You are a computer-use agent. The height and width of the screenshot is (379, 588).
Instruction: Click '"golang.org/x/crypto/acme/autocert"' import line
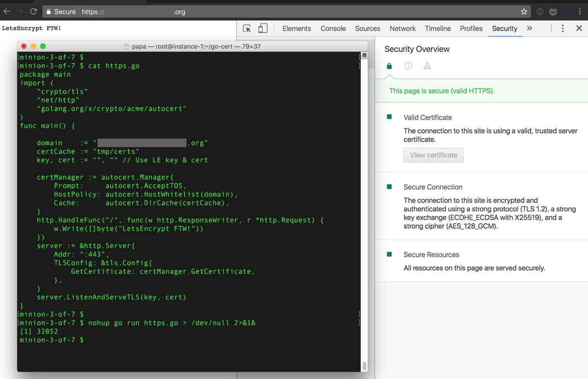112,109
